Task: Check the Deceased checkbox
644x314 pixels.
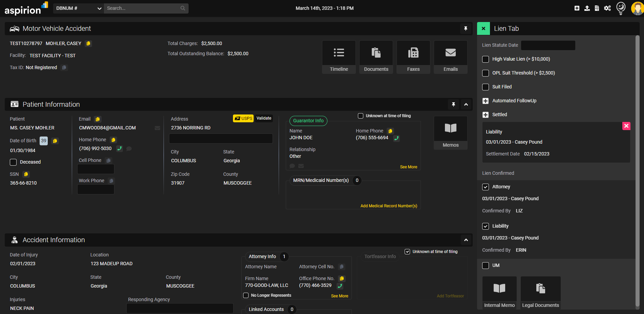Action: (x=13, y=162)
